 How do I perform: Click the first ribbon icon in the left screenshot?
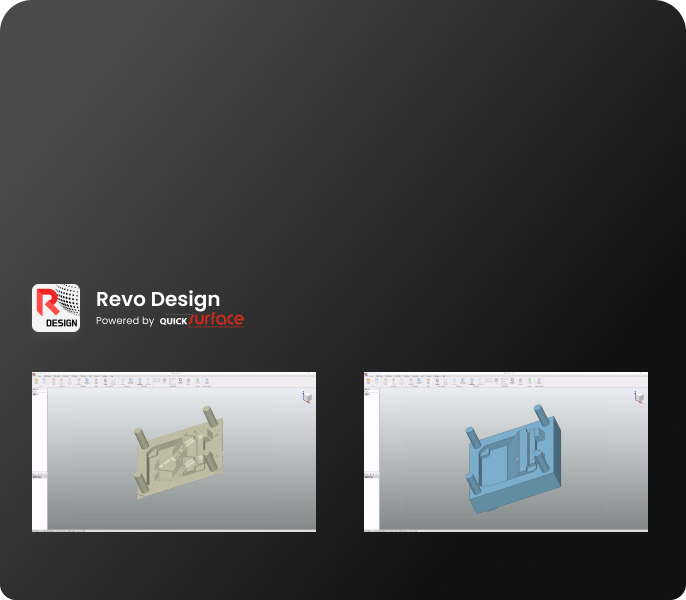pyautogui.click(x=36, y=381)
